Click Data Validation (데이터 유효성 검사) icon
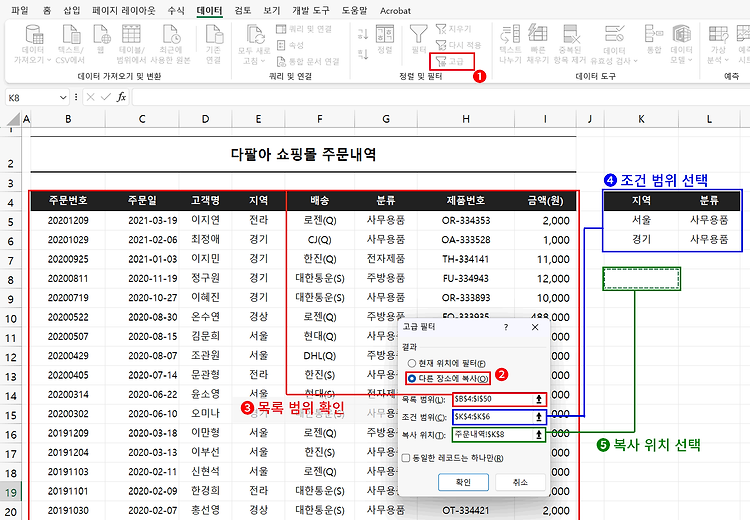Viewport: 750px width, 520px height. (614, 34)
